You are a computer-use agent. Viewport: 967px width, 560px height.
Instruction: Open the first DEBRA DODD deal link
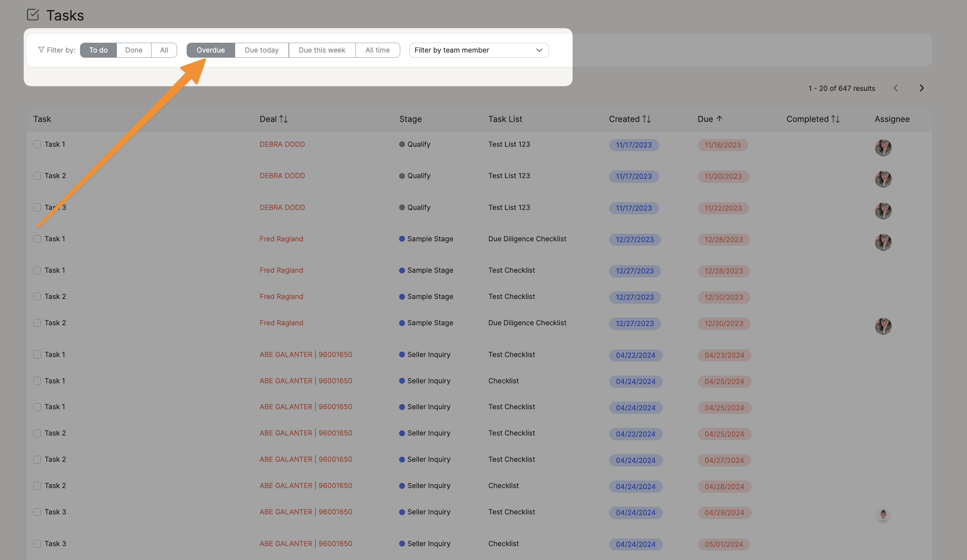[x=282, y=144]
